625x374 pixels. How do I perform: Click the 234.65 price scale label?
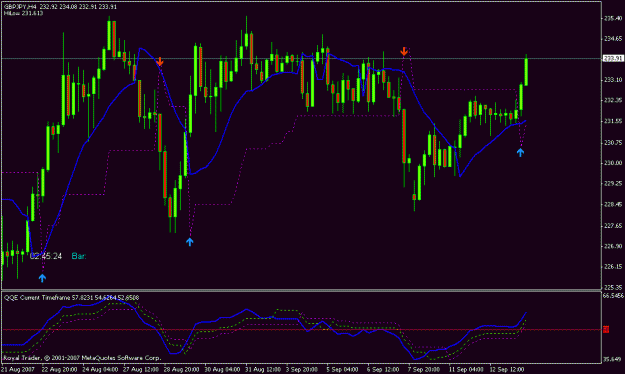click(x=613, y=39)
